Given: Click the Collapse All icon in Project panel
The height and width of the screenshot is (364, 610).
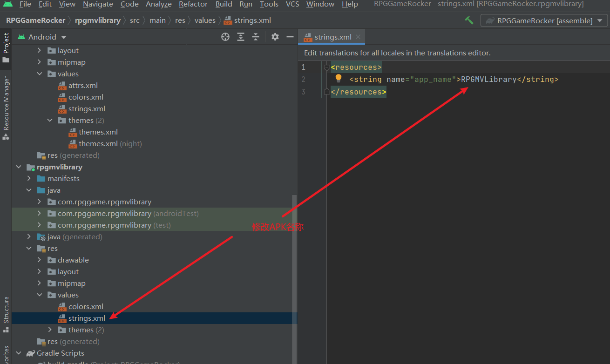Looking at the screenshot, I should 256,37.
